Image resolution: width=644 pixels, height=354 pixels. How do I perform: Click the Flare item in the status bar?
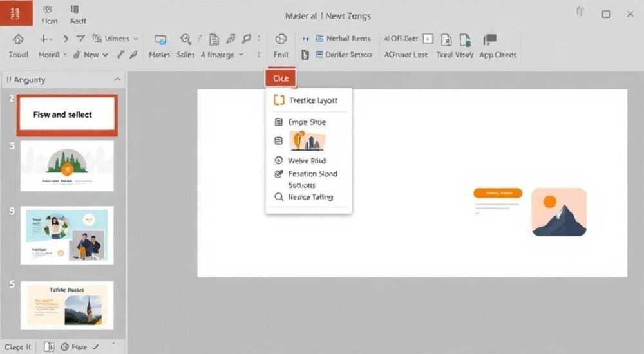pos(74,347)
